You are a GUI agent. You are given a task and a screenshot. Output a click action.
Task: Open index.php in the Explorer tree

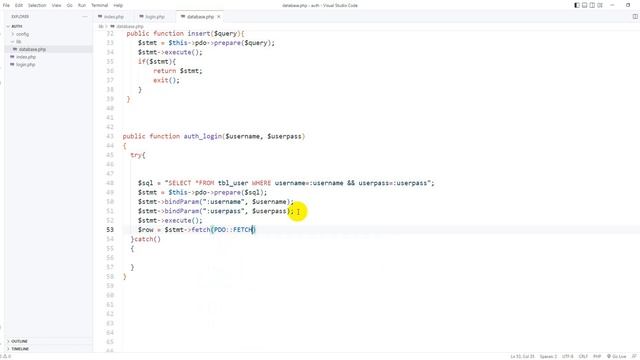[x=26, y=57]
